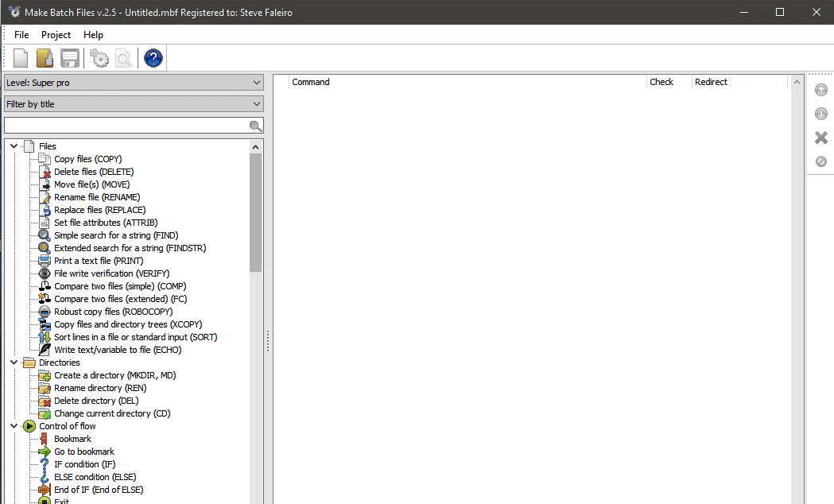Click the Delete files (DELETE) icon
Viewport: 834px width, 504px height.
(x=45, y=172)
